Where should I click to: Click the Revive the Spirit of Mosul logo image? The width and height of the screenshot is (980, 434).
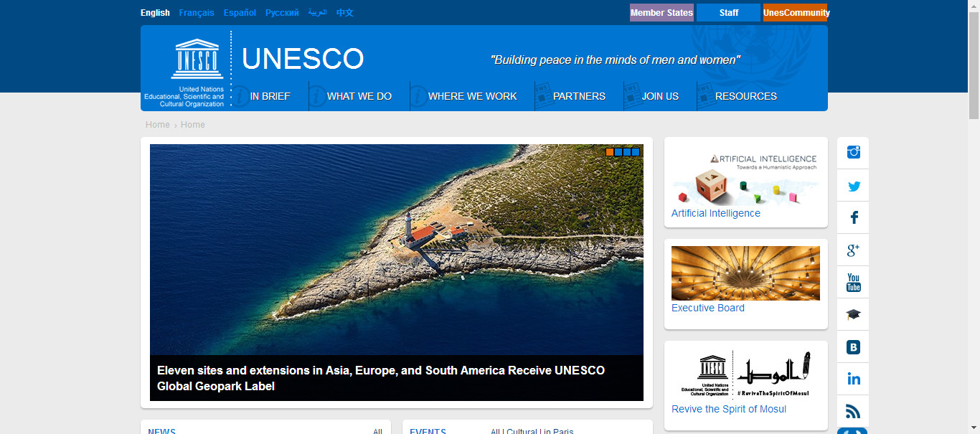pyautogui.click(x=745, y=374)
